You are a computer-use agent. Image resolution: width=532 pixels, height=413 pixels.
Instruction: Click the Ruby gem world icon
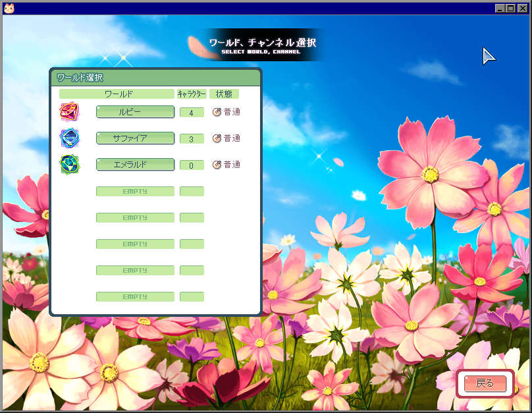[x=69, y=111]
